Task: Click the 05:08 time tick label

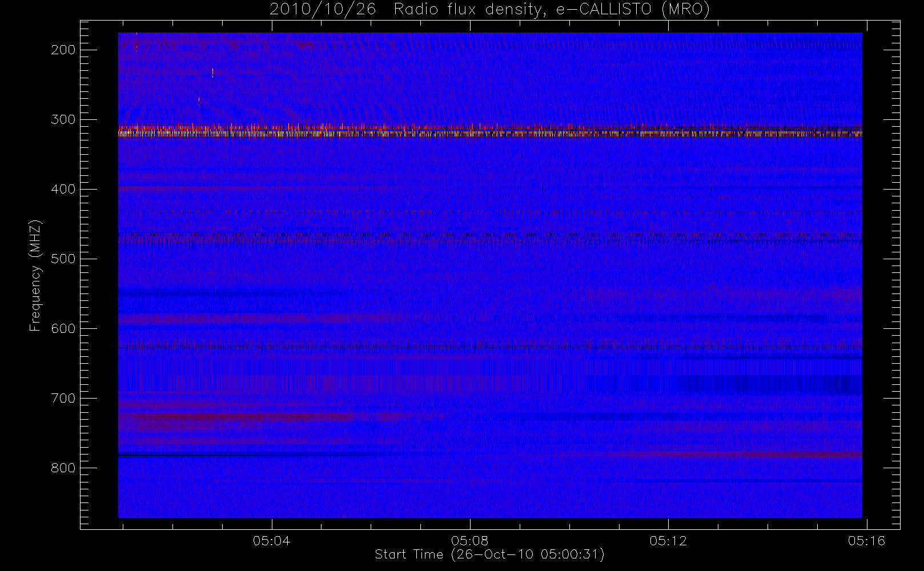Action: [470, 540]
